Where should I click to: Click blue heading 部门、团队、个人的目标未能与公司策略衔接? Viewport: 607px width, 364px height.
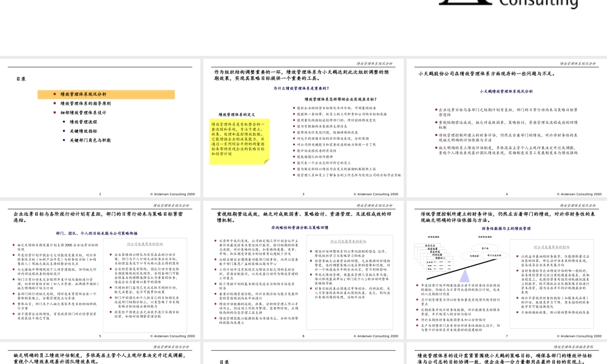97,234
